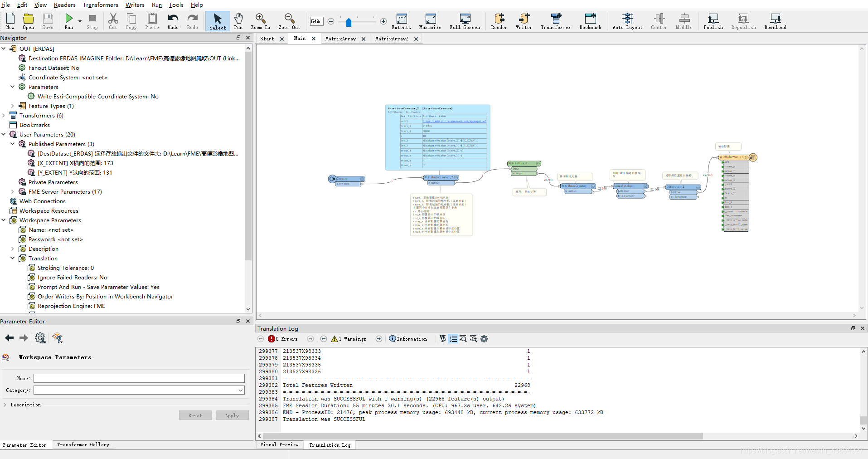Open the Transformers menu

[x=101, y=5]
